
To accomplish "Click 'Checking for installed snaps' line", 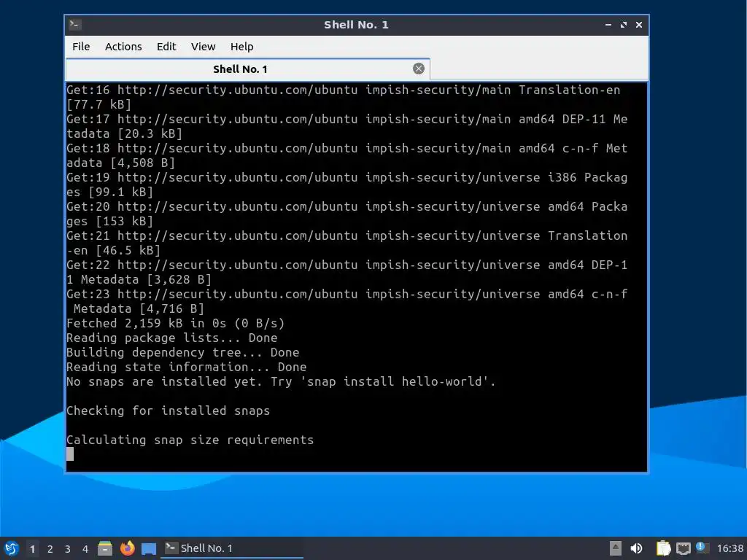I will (x=169, y=411).
